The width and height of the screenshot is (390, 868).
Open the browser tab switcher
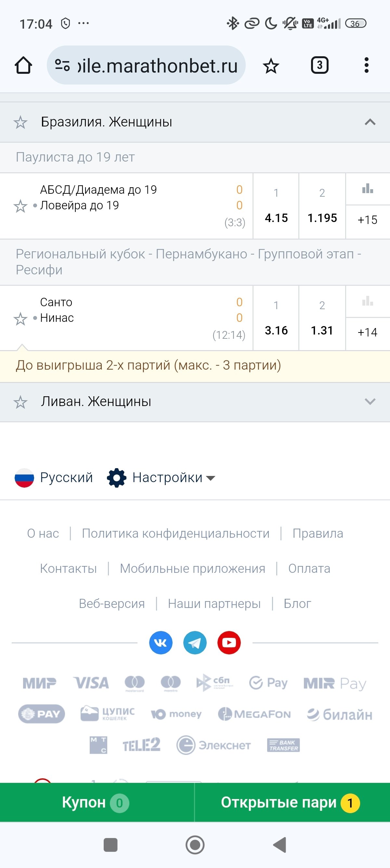(x=319, y=65)
